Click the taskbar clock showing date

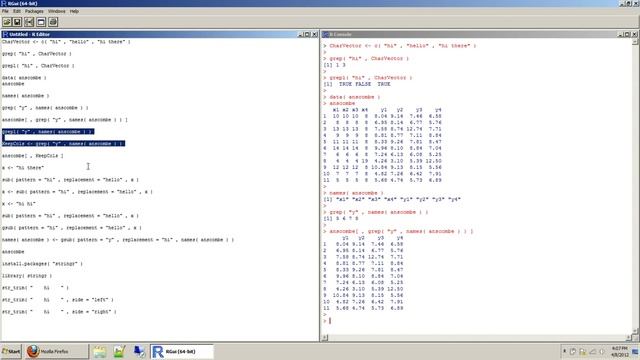pos(620,351)
